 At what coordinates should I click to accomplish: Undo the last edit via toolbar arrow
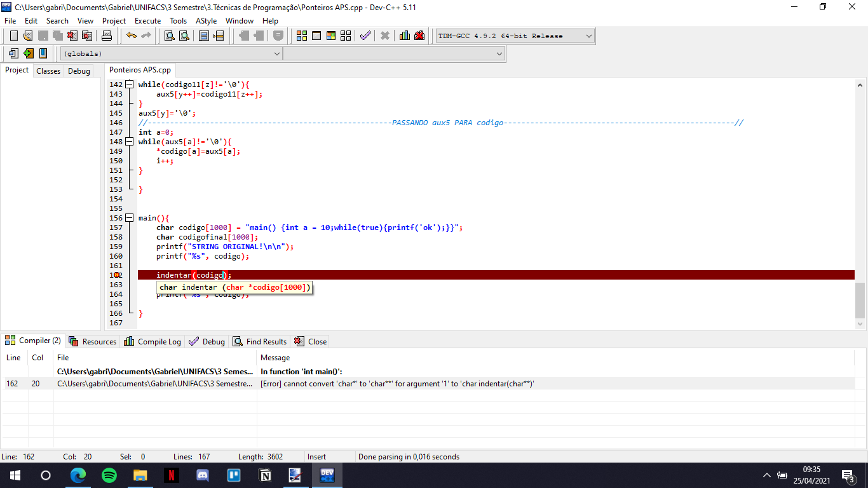pyautogui.click(x=131, y=36)
